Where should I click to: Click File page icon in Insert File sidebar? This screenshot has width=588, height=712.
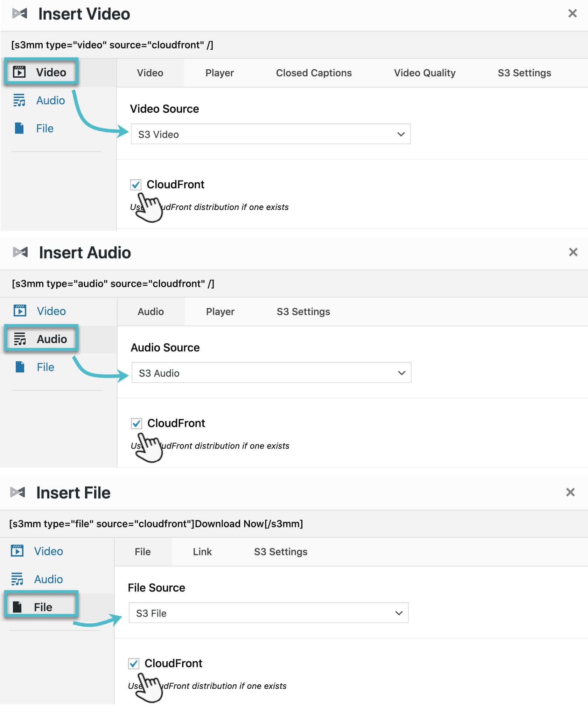17,607
